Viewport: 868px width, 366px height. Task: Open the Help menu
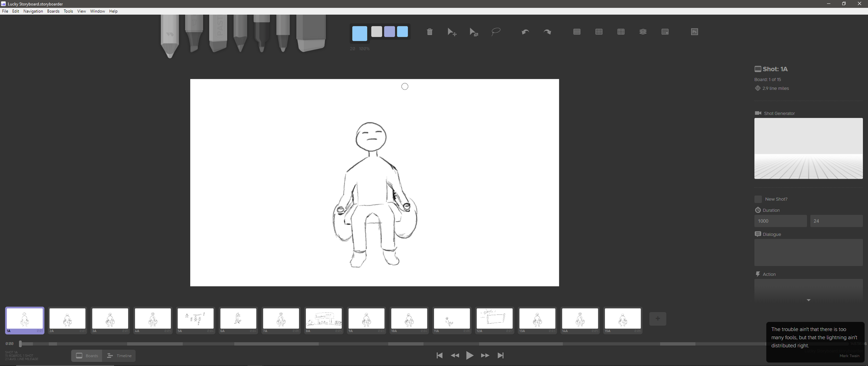(113, 11)
